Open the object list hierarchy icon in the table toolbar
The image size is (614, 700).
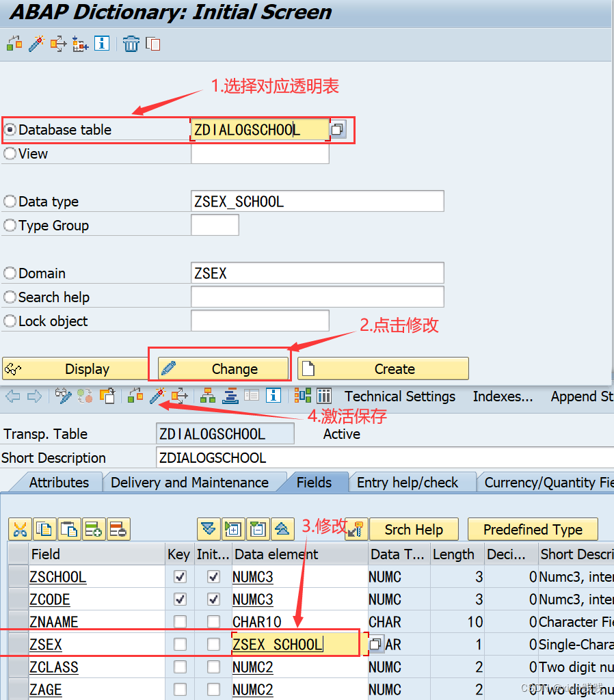point(208,396)
